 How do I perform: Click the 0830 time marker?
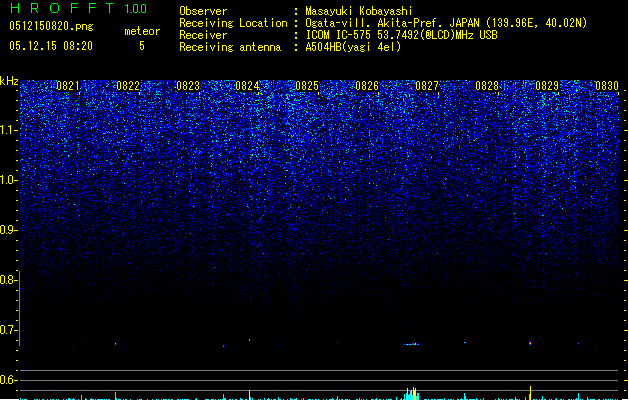(x=607, y=86)
